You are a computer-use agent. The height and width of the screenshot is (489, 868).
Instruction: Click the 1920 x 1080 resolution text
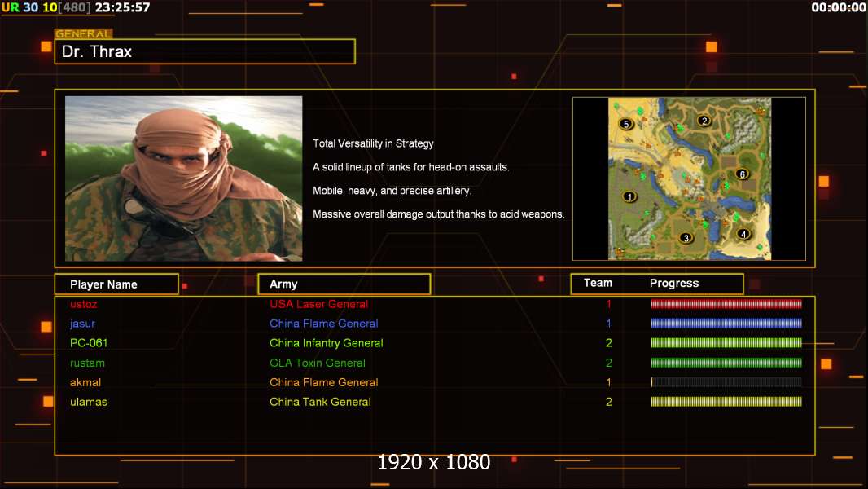click(434, 462)
